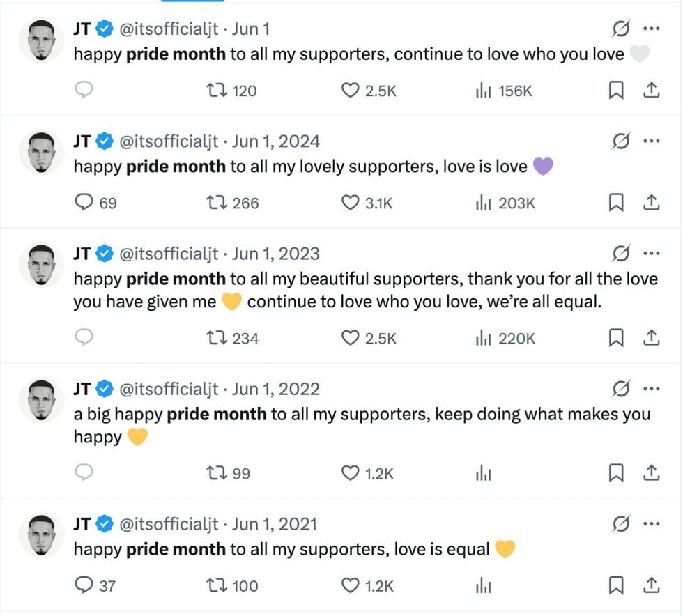Open Grok icon on Jun 1, 2023 tweet
This screenshot has height=616, width=683.
coord(620,253)
